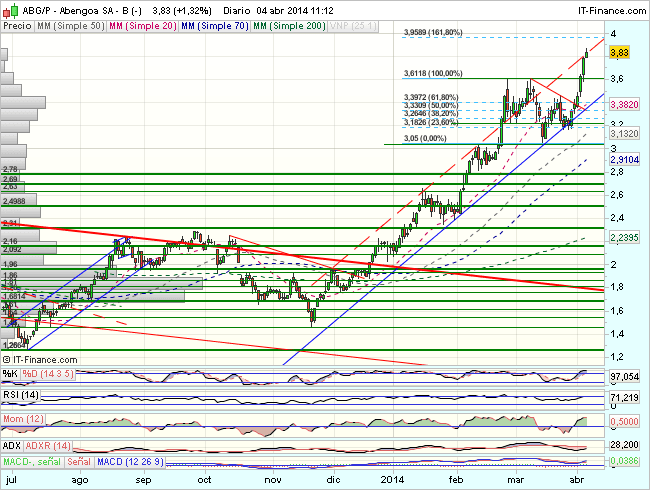Click the %K indicator label
The height and width of the screenshot is (490, 650).
click(x=10, y=374)
